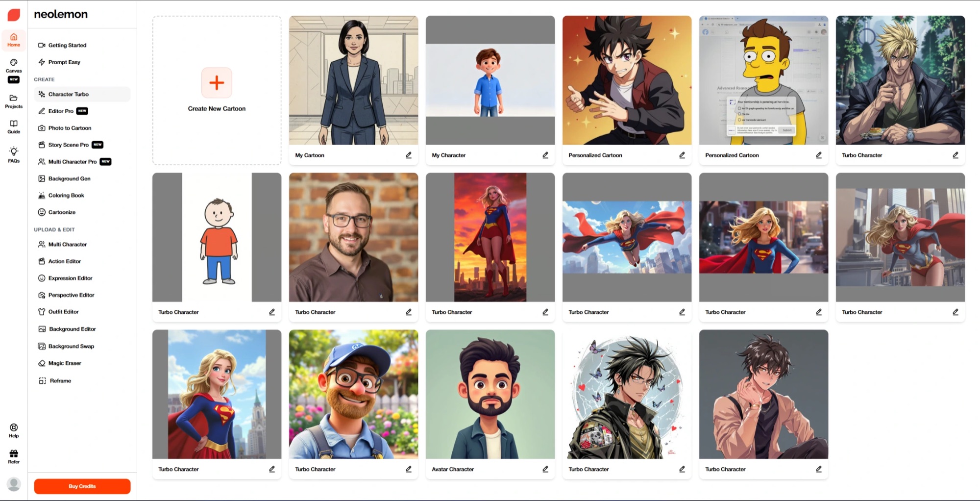980x501 pixels.
Task: Open Prompt Easy tool
Action: [x=82, y=62]
